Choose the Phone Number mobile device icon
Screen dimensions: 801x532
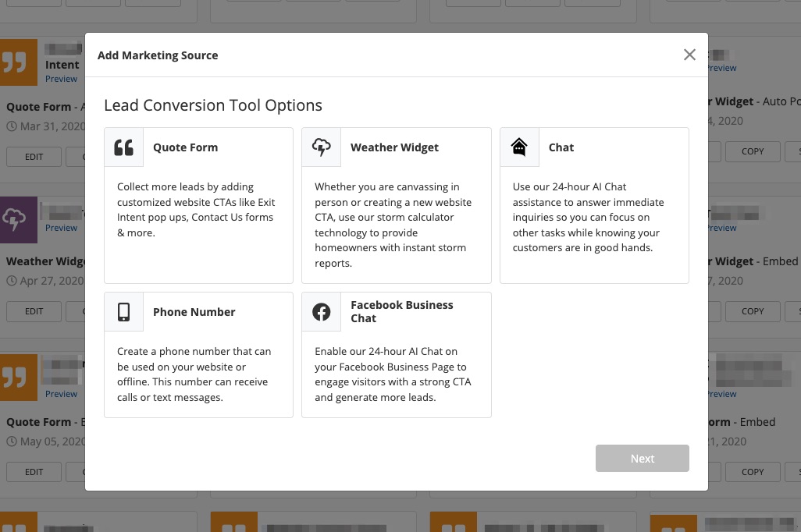[x=124, y=312]
